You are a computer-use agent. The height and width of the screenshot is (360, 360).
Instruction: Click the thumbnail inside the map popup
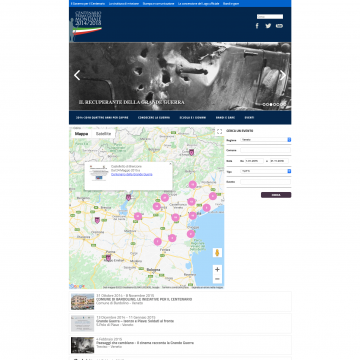point(99,173)
